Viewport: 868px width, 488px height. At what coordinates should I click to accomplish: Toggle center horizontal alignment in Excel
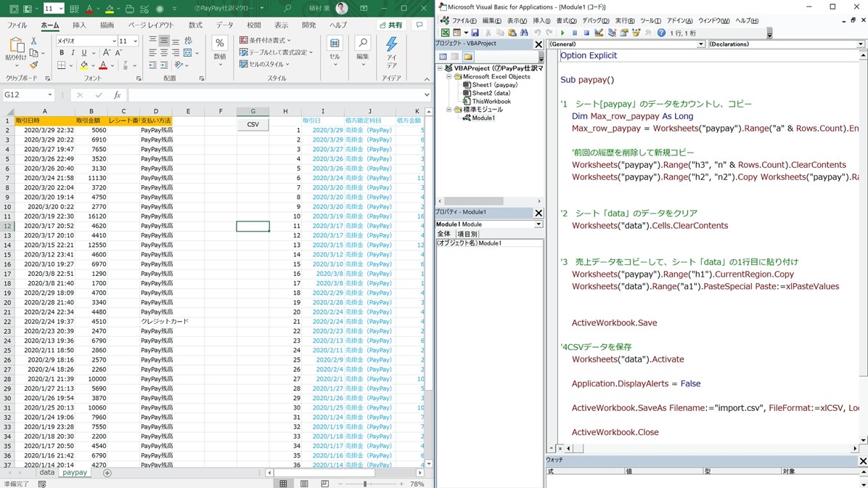164,52
